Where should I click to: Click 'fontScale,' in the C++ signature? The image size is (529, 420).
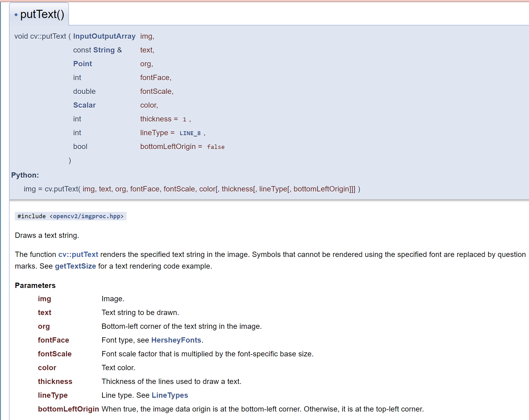(x=157, y=91)
